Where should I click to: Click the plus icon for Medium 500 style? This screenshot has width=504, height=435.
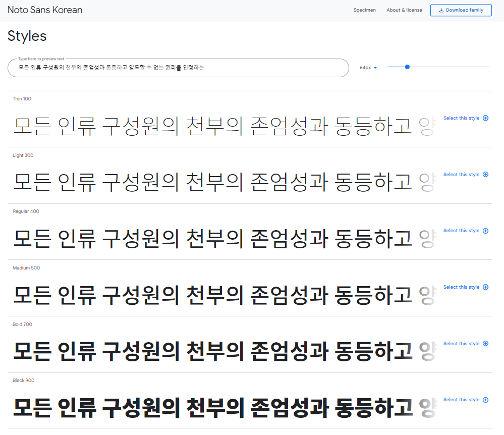click(x=485, y=287)
